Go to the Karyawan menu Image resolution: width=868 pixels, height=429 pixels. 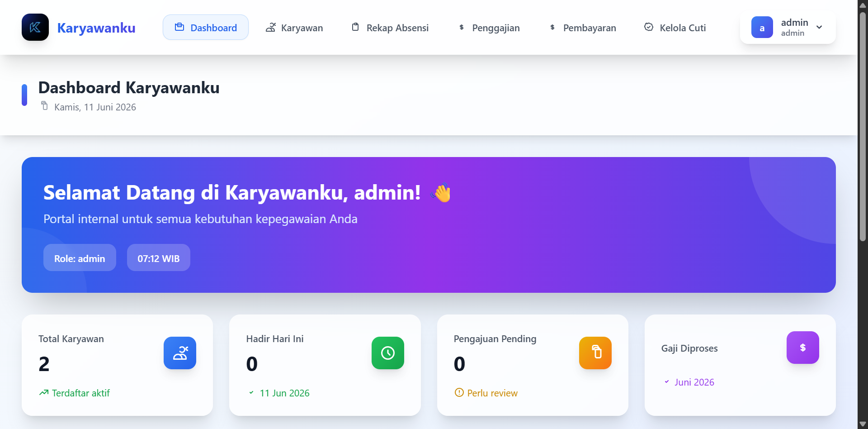(x=294, y=28)
